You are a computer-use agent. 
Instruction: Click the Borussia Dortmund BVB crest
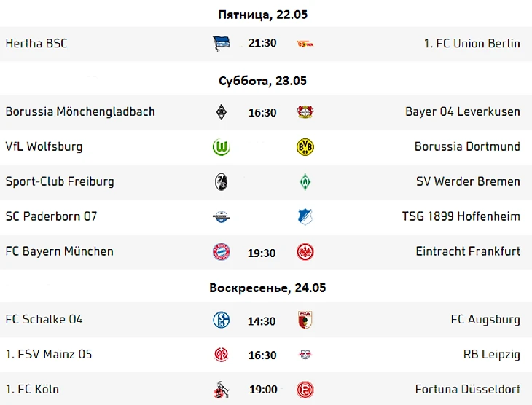(x=305, y=147)
